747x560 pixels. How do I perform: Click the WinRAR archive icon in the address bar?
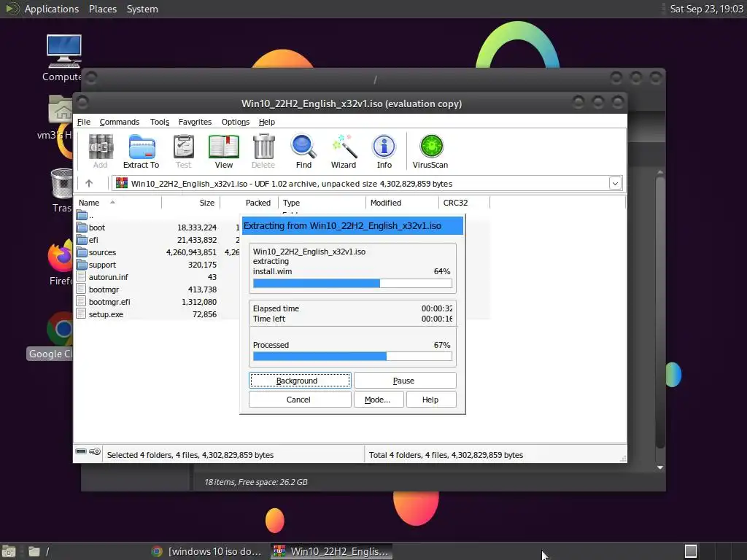point(122,183)
